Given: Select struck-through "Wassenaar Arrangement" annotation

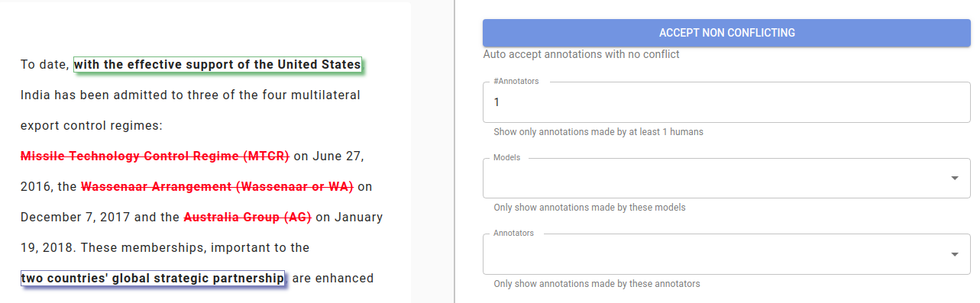Looking at the screenshot, I should pos(217,187).
